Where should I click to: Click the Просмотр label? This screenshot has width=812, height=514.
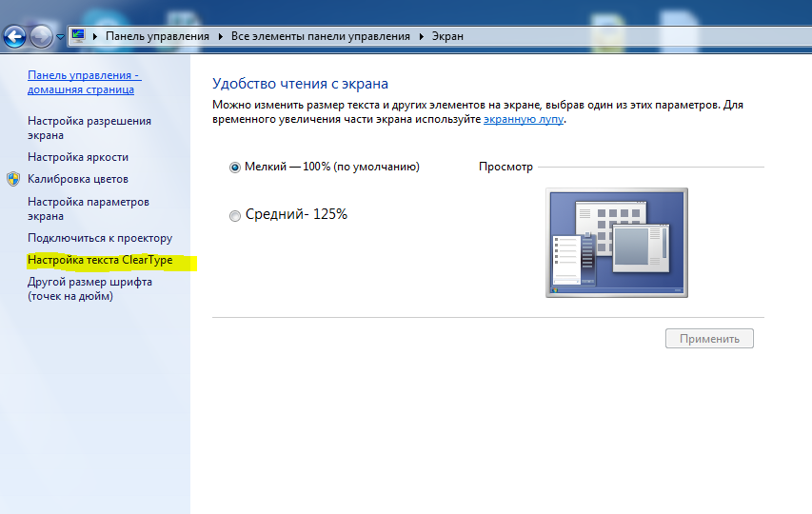(x=505, y=167)
